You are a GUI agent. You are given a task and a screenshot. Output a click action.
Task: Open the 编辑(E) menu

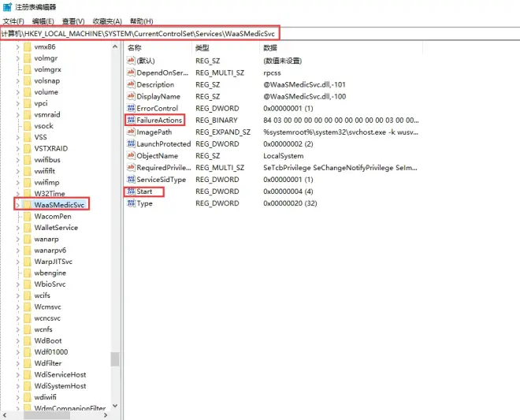coord(43,21)
